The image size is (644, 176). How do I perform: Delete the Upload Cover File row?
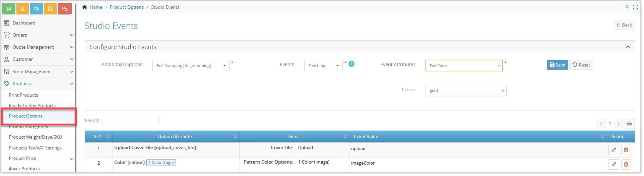tap(626, 150)
